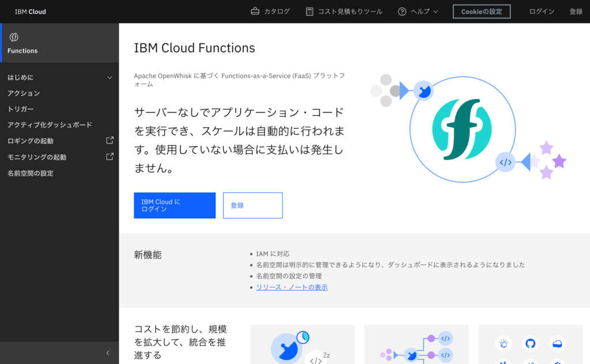590x364 pixels.
Task: Select トリガー in the sidebar
Action: (21, 109)
